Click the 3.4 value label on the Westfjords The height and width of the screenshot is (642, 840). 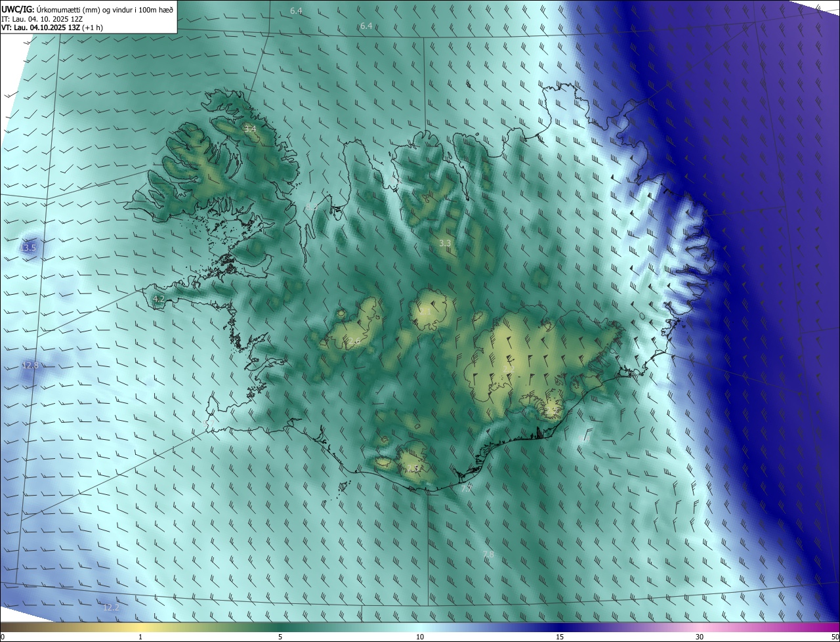click(x=250, y=129)
